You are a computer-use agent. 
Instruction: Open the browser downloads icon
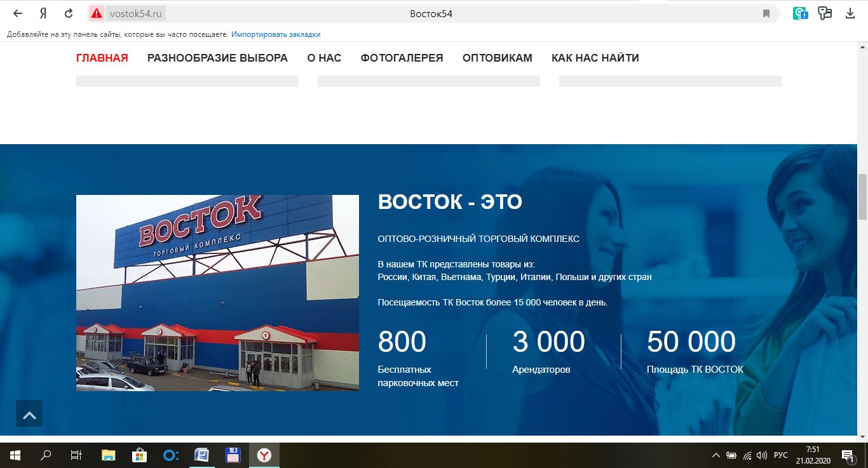point(850,13)
